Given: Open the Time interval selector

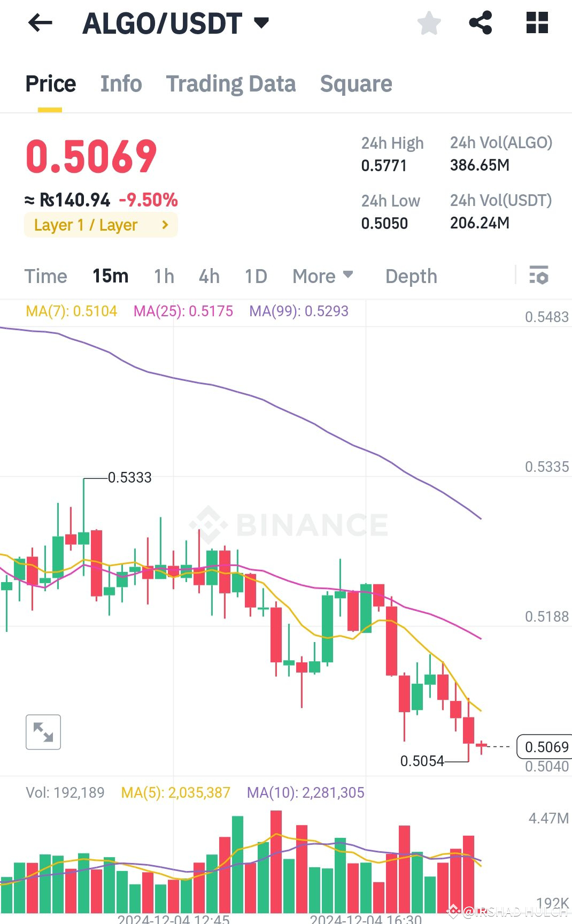Looking at the screenshot, I should pyautogui.click(x=45, y=276).
